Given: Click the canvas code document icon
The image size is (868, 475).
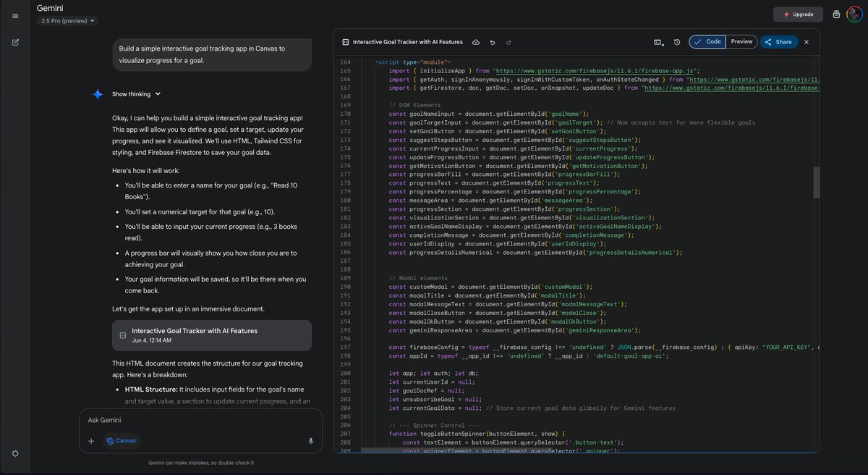Looking at the screenshot, I should click(x=346, y=42).
